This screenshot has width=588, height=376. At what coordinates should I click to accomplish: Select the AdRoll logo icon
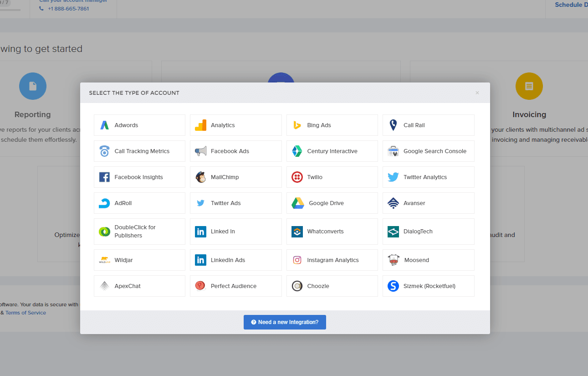104,203
